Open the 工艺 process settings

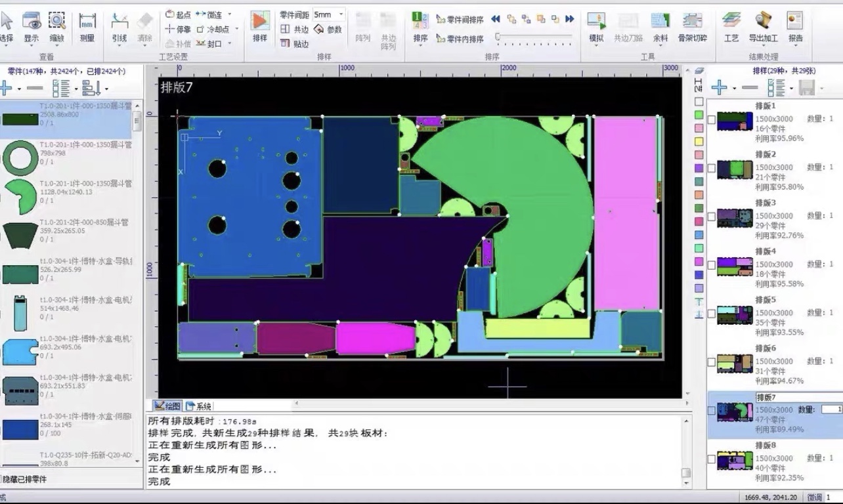[731, 26]
